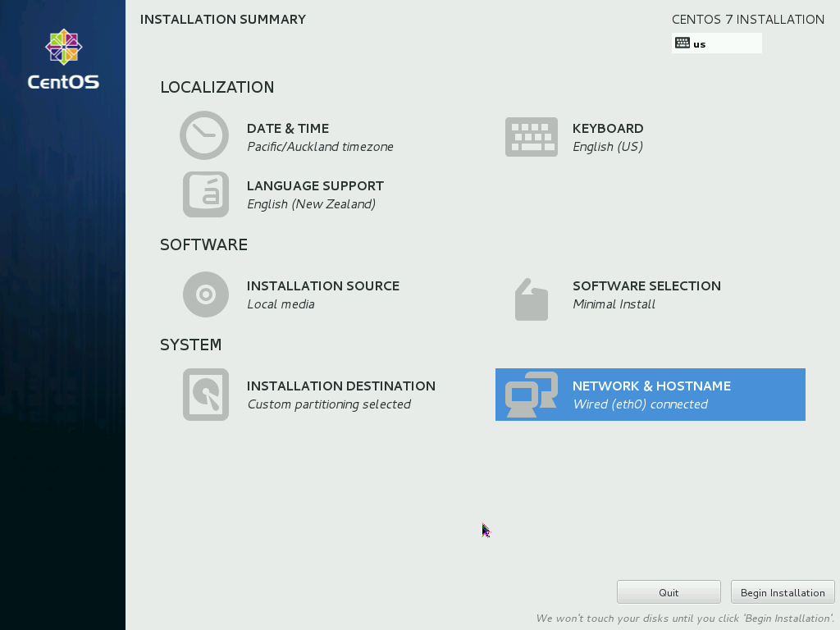
Task: Click the CentOS logo in sidebar
Action: pos(63,59)
